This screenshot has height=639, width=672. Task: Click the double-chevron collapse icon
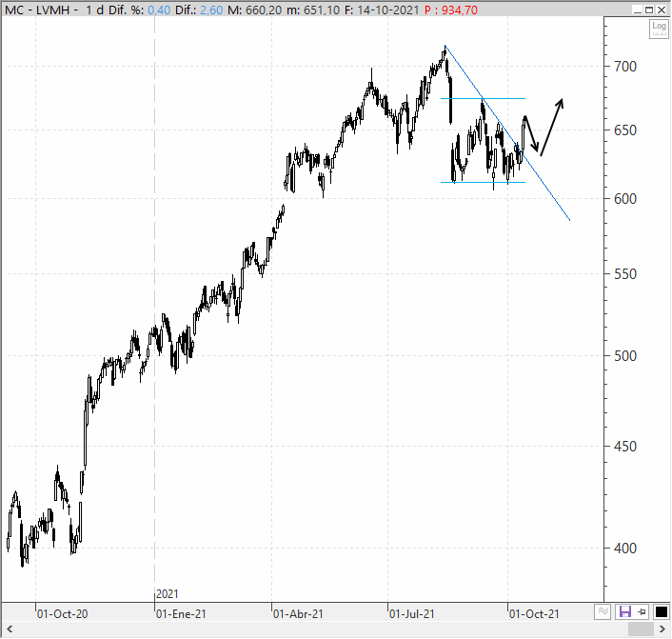pyautogui.click(x=603, y=612)
